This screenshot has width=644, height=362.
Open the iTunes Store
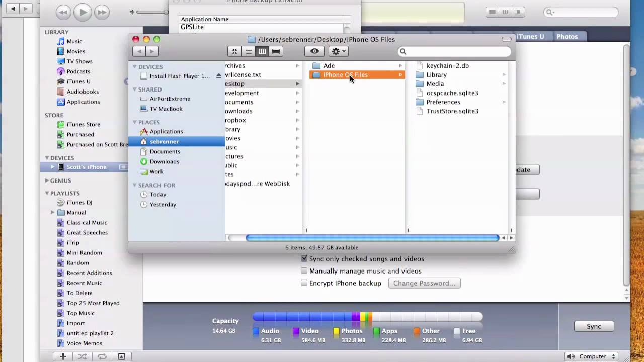click(x=83, y=124)
